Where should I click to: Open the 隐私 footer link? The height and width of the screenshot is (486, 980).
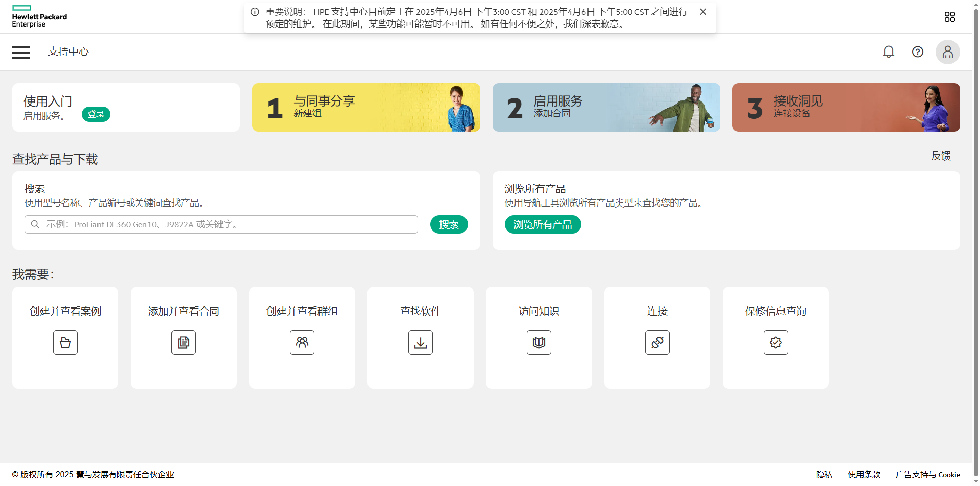point(824,475)
